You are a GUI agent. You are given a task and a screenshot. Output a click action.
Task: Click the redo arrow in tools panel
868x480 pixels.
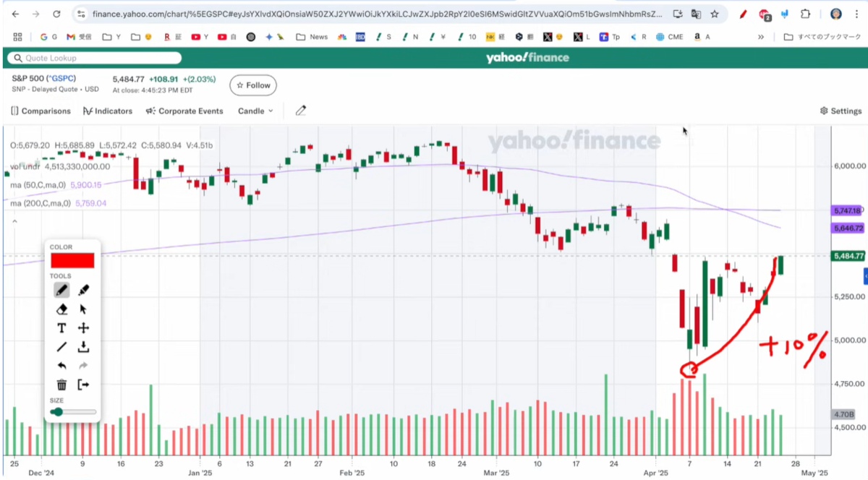pyautogui.click(x=84, y=366)
